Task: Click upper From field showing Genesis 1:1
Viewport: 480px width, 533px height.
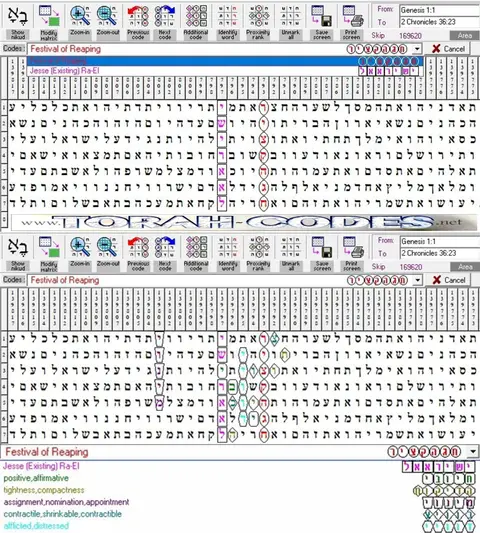Action: 439,10
